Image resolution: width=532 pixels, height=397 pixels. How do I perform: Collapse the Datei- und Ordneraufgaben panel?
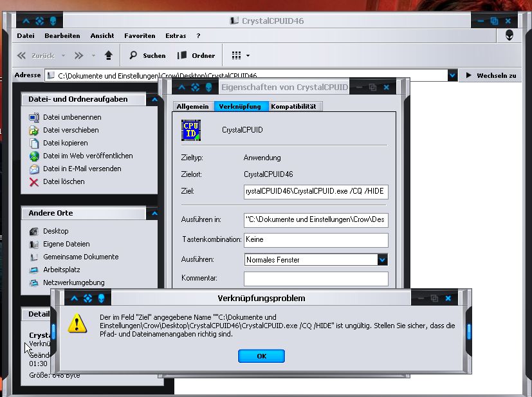click(x=154, y=100)
